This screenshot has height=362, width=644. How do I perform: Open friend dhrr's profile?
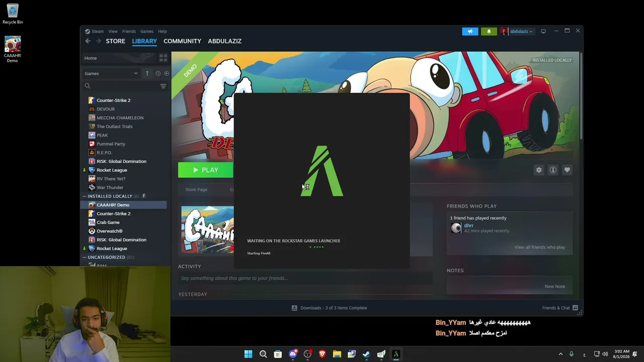(x=468, y=225)
